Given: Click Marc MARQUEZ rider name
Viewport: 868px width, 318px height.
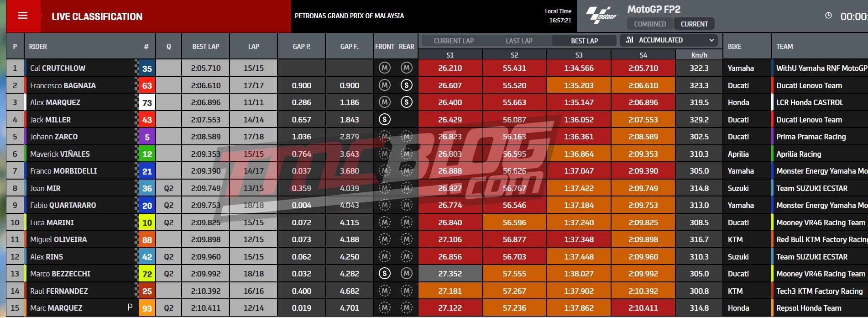Looking at the screenshot, I should point(56,308).
